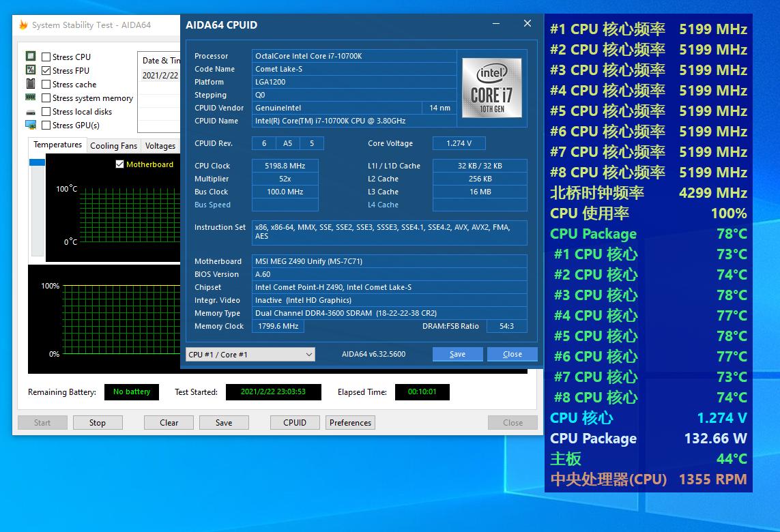Click the CPU Clock value 5198.8 MHz
This screenshot has width=780, height=532.
tap(285, 166)
